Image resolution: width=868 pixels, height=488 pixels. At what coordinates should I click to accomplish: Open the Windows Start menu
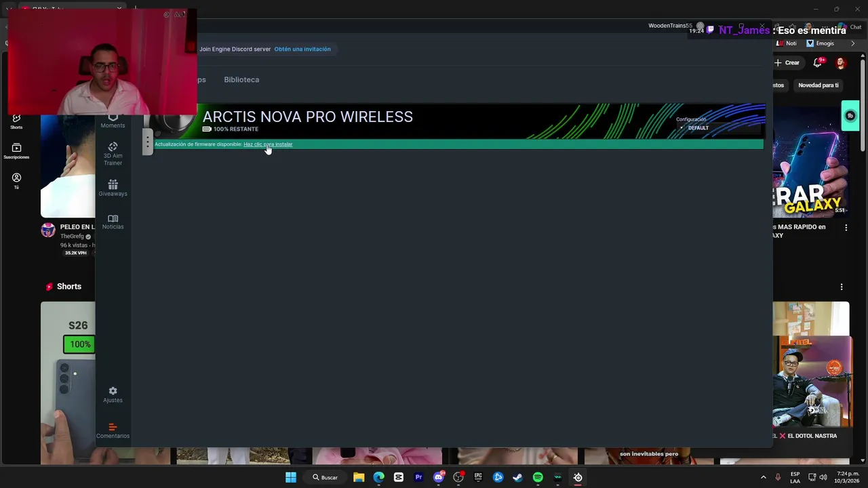coord(290,477)
